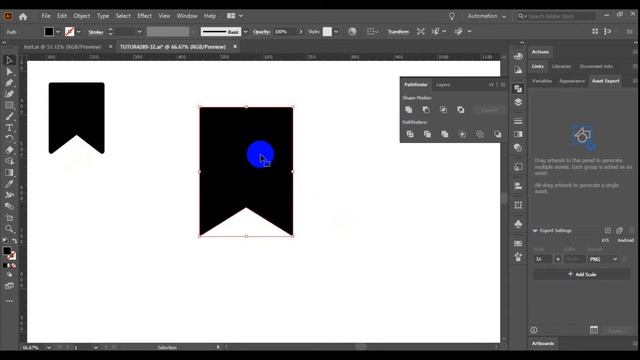Select the Eyedropper tool
This screenshot has height=360, width=640.
[9, 184]
